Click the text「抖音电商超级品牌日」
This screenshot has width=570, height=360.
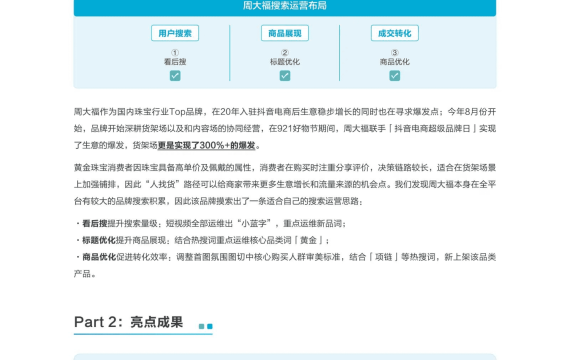[x=432, y=128]
